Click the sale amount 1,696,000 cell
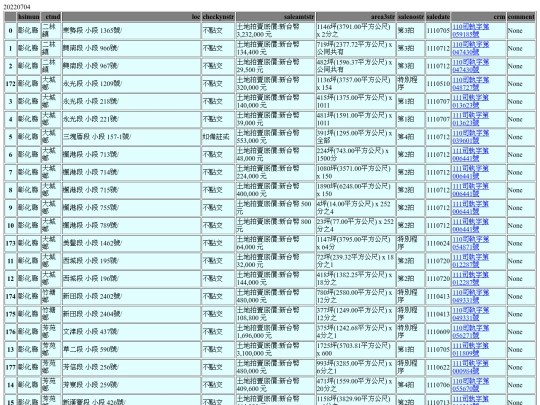This screenshot has width=540, height=405. tap(275, 332)
